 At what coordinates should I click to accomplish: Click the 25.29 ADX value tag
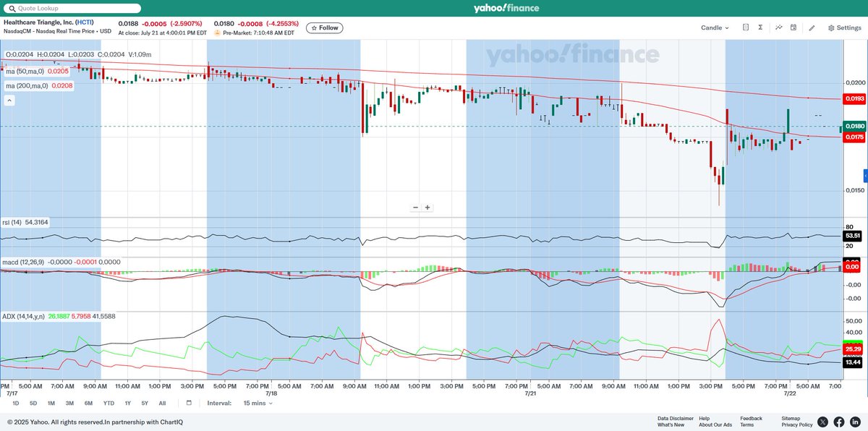click(x=854, y=349)
